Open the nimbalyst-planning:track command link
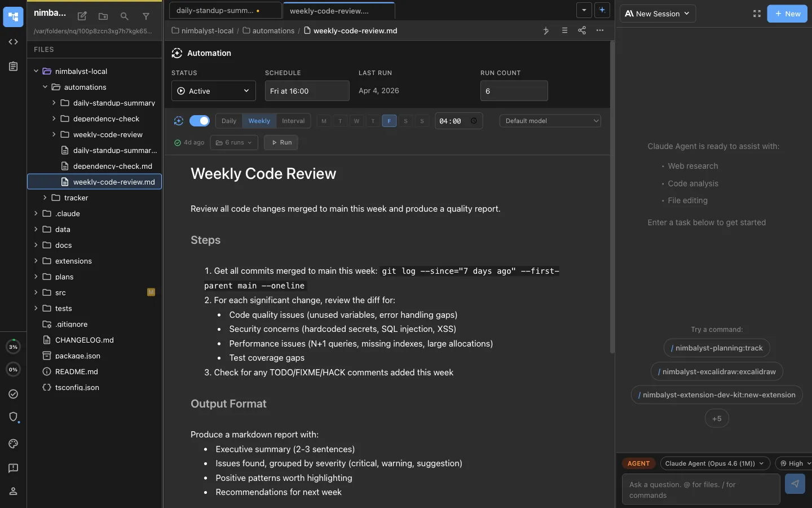 (717, 348)
